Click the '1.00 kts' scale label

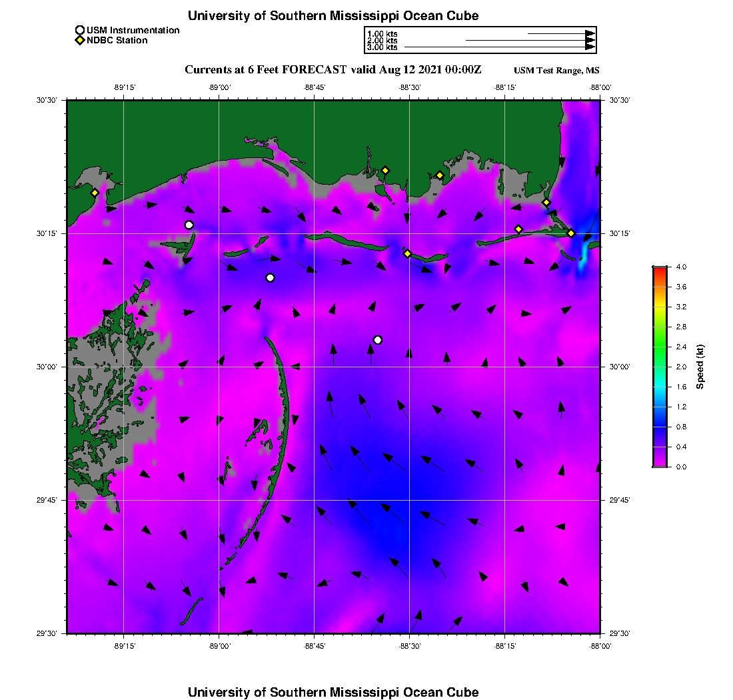(x=382, y=33)
